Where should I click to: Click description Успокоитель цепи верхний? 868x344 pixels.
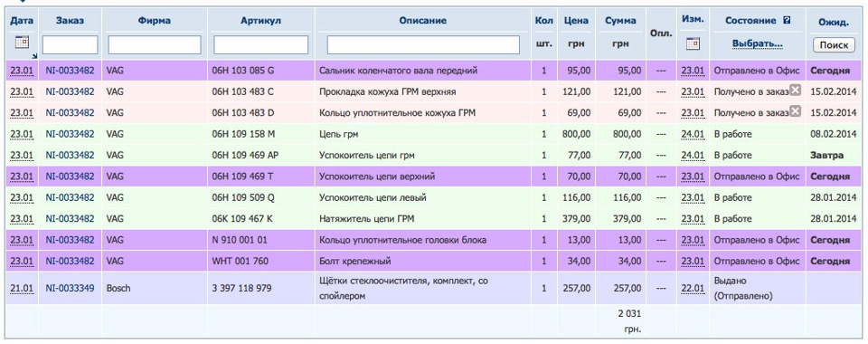pyautogui.click(x=377, y=177)
